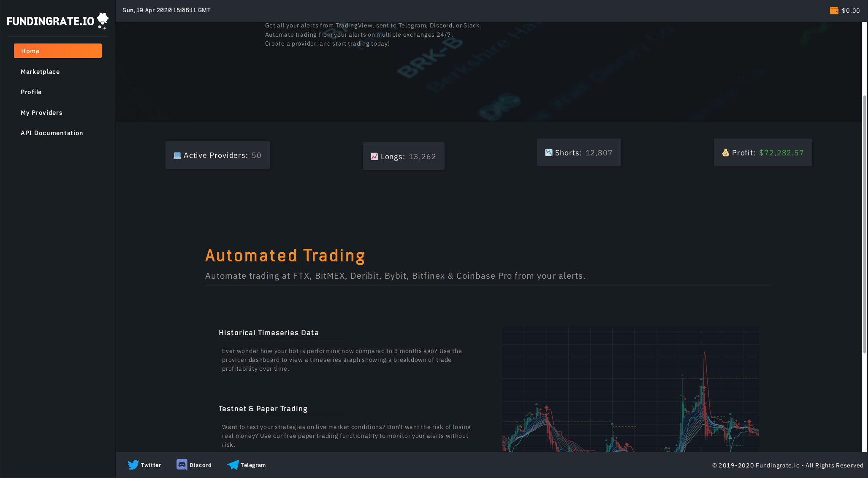Image resolution: width=868 pixels, height=478 pixels.
Task: Click the Twitter footer link text
Action: point(151,465)
